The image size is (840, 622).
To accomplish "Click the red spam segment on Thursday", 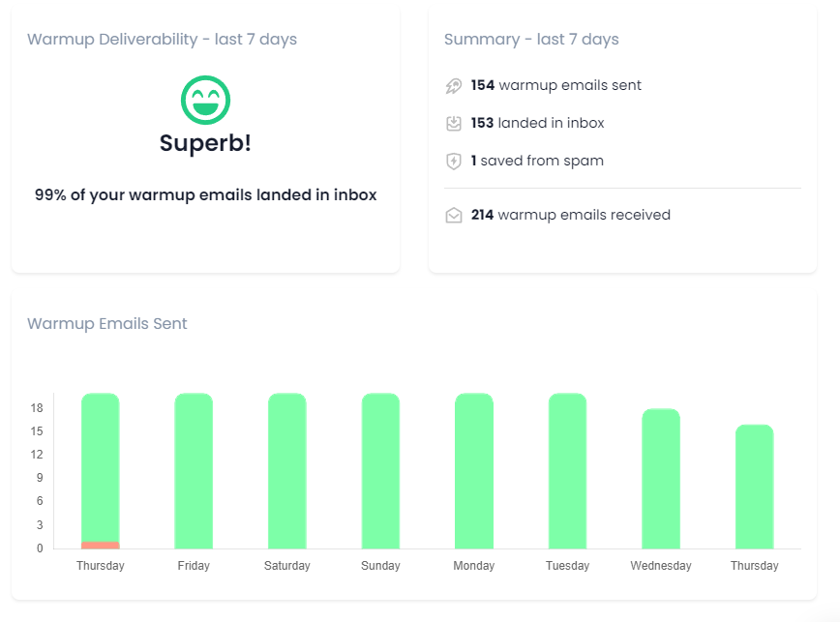I will [101, 545].
